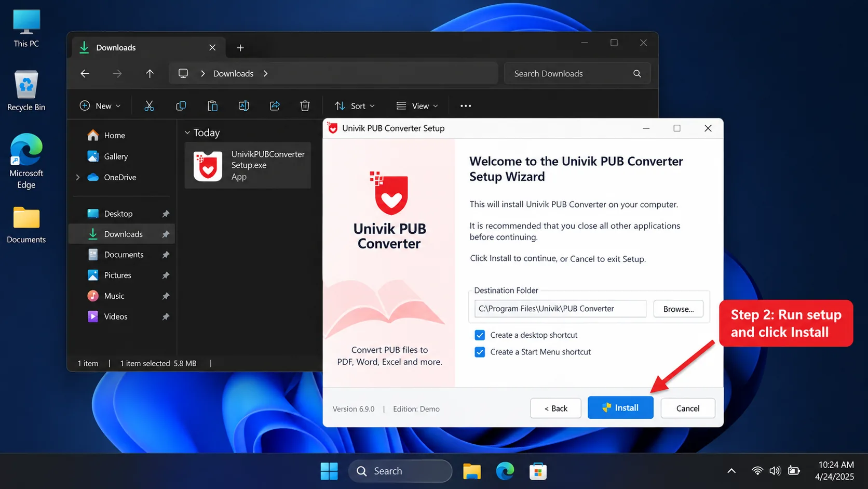Screen dimensions: 868x489
Task: Launch Microsoft Edge from the desktop
Action: pos(26,161)
